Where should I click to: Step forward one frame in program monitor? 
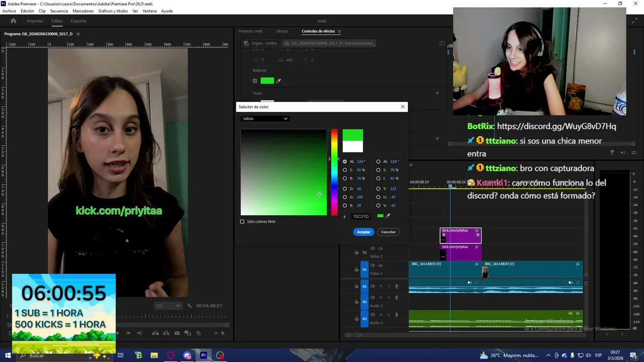(128, 333)
